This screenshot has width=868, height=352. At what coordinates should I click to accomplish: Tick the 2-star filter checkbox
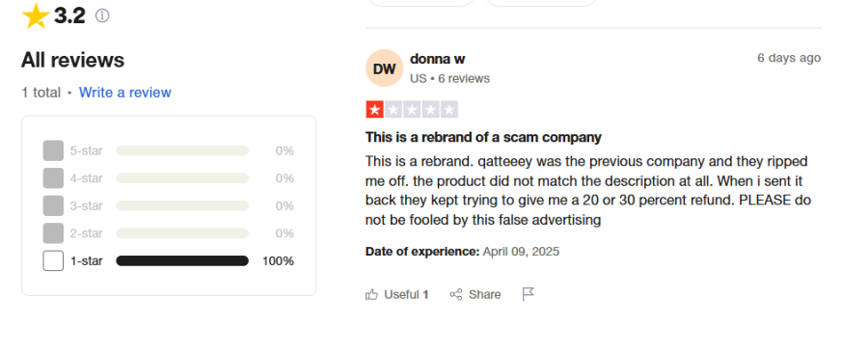pyautogui.click(x=53, y=233)
